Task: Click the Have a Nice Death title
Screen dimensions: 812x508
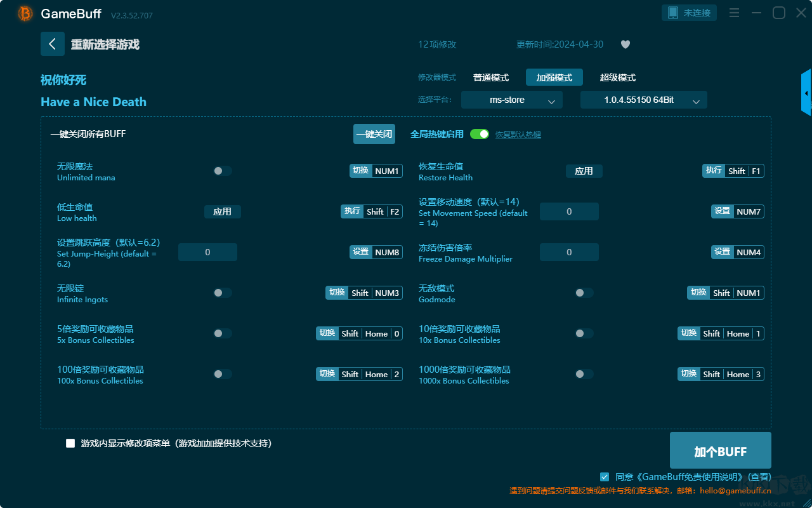Action: (x=93, y=102)
